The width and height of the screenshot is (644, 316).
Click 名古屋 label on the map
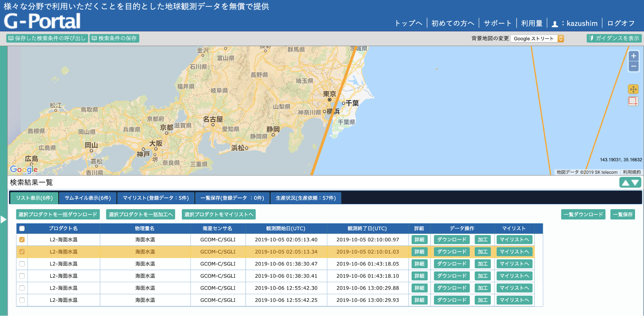(213, 119)
